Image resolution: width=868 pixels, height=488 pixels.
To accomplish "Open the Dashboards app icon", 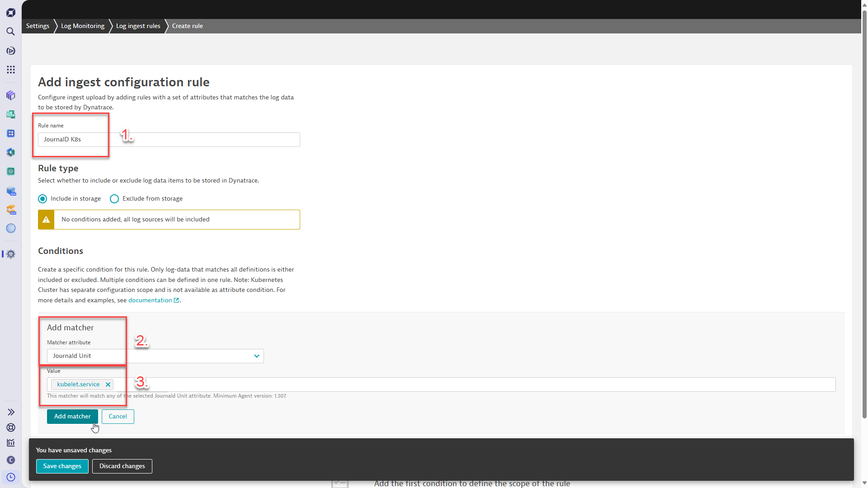I will coord(10,114).
